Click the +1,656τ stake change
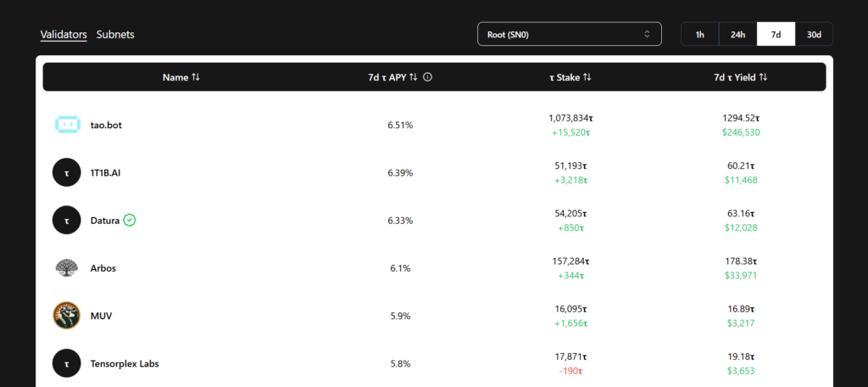 (570, 322)
